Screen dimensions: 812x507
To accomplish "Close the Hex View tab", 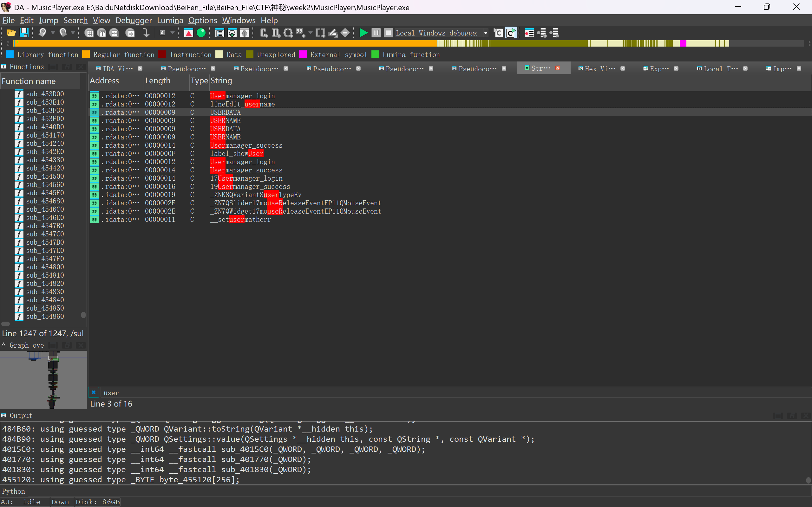I will pos(623,68).
